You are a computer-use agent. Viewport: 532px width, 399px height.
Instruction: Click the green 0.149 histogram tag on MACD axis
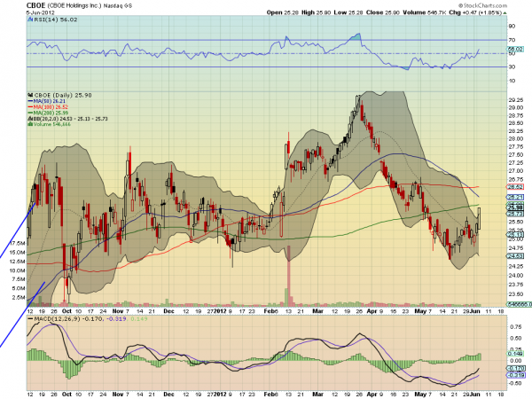(515, 354)
